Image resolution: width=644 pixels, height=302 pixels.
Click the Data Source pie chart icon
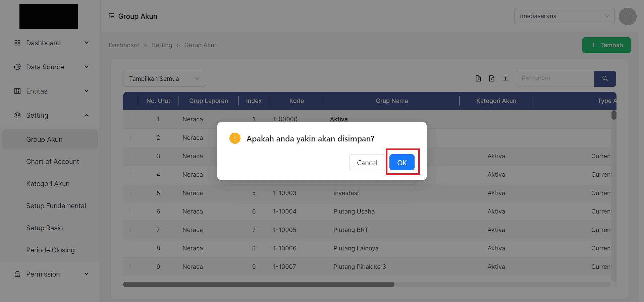17,67
